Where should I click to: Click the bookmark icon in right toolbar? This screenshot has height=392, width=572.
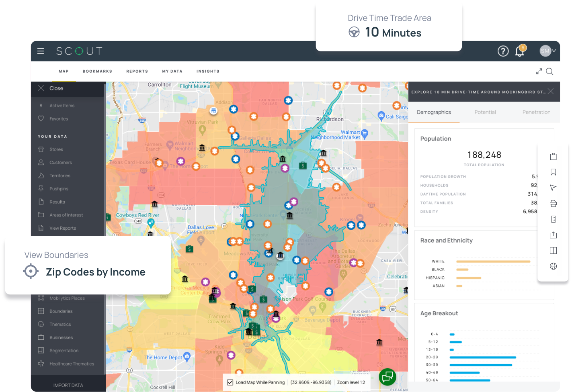(553, 172)
